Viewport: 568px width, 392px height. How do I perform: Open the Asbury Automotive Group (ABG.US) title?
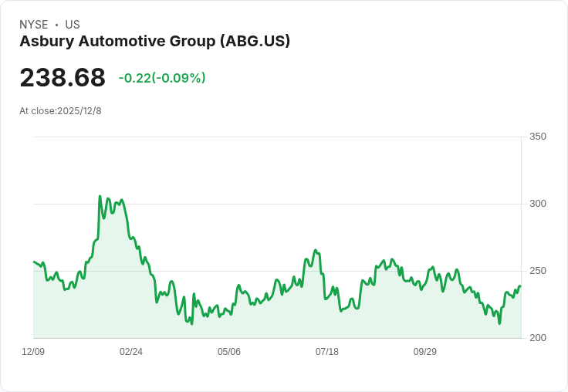[x=154, y=42]
